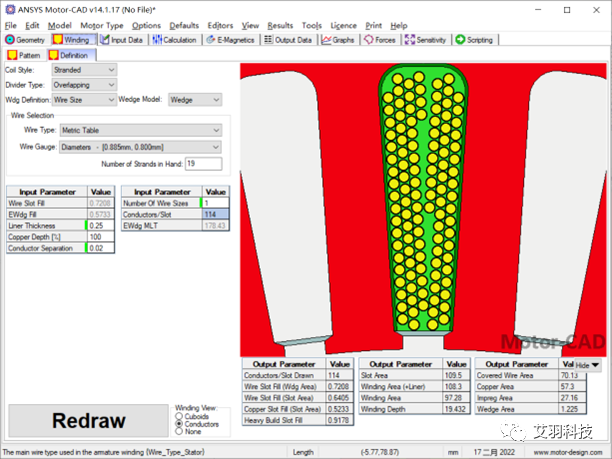Click the www.motor-design.com status link
612x459 pixels.
click(x=568, y=452)
